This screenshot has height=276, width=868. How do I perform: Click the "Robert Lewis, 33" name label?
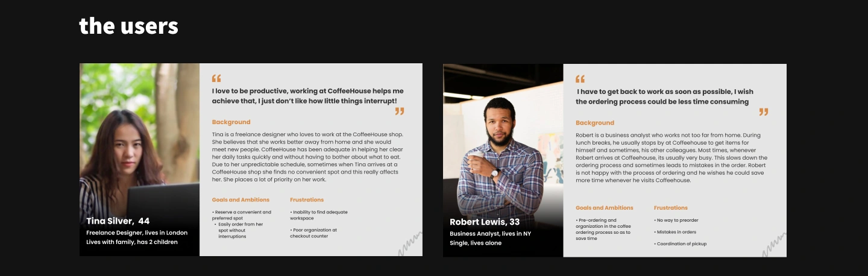click(485, 222)
